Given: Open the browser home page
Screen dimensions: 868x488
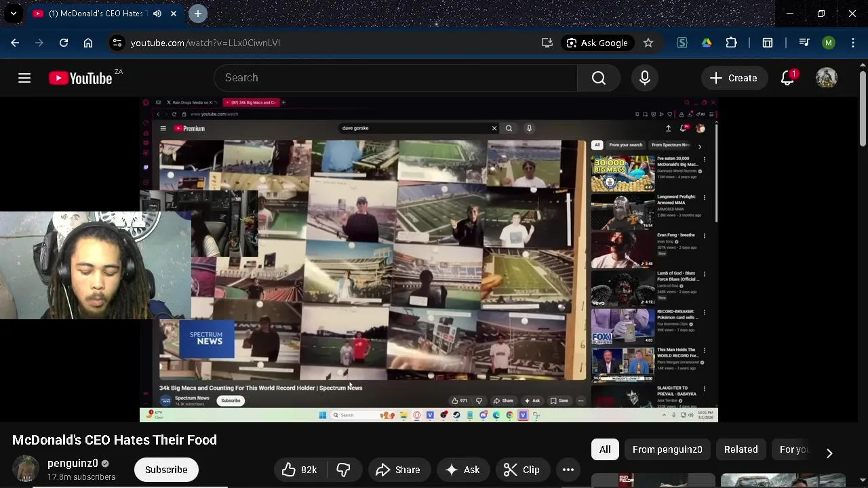Looking at the screenshot, I should [88, 43].
